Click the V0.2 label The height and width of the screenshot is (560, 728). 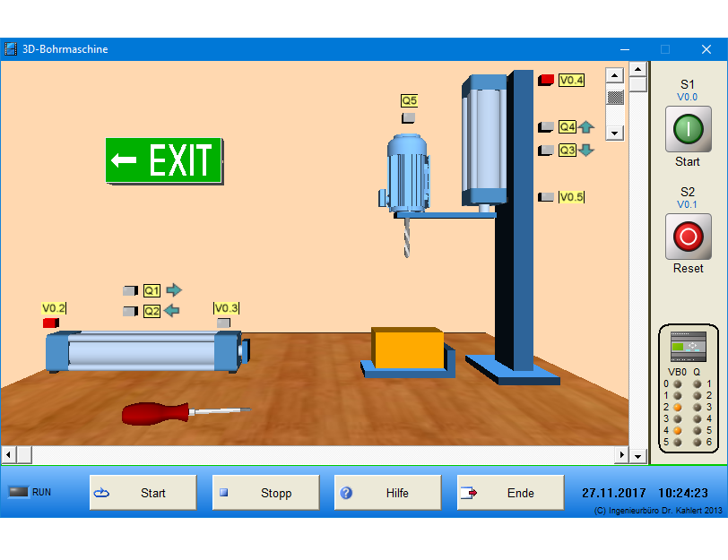(54, 308)
